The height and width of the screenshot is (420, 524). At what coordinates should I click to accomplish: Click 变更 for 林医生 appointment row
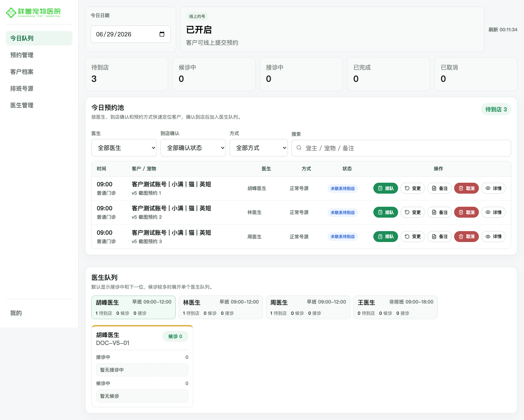point(413,212)
